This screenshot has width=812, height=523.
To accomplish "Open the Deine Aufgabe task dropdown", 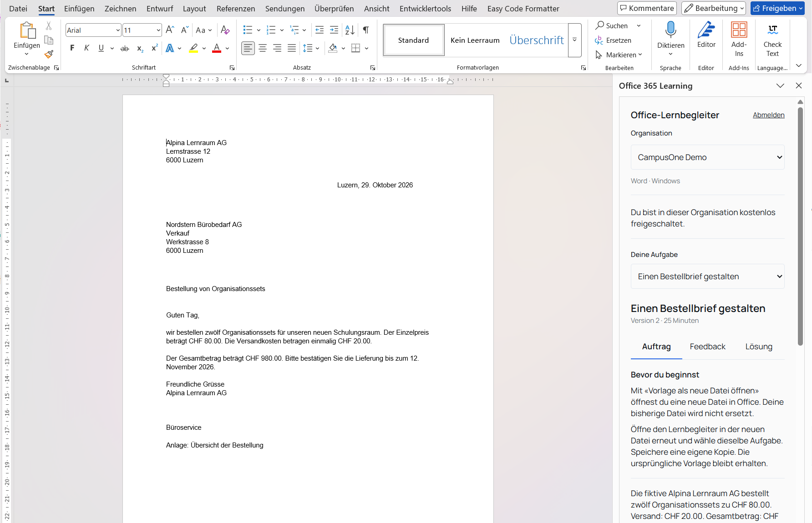I will pos(707,277).
